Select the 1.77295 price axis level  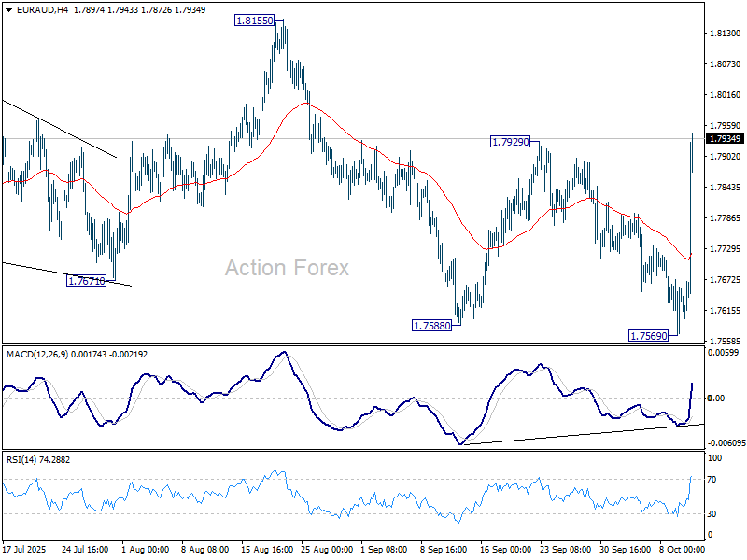point(725,249)
